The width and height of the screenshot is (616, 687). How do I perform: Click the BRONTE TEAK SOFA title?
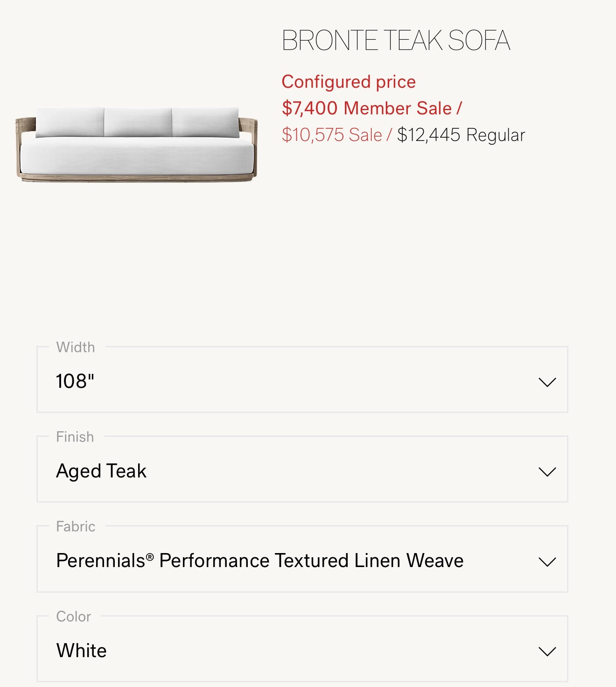(396, 41)
